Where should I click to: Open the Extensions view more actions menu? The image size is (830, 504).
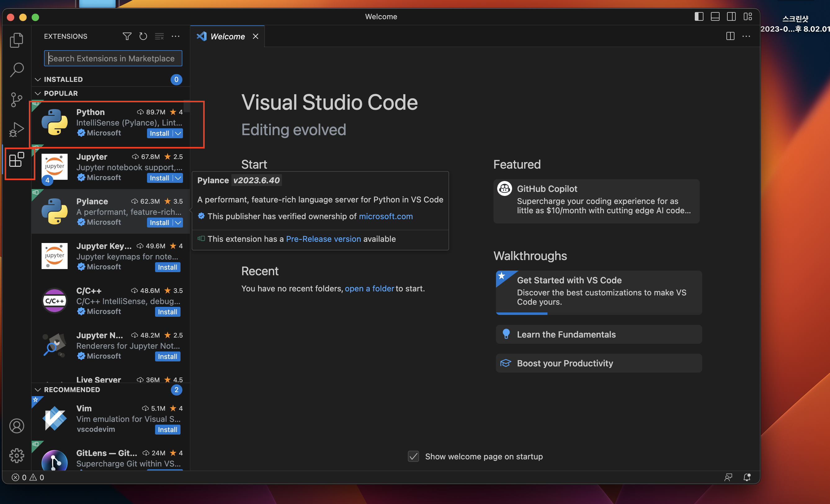coord(176,36)
